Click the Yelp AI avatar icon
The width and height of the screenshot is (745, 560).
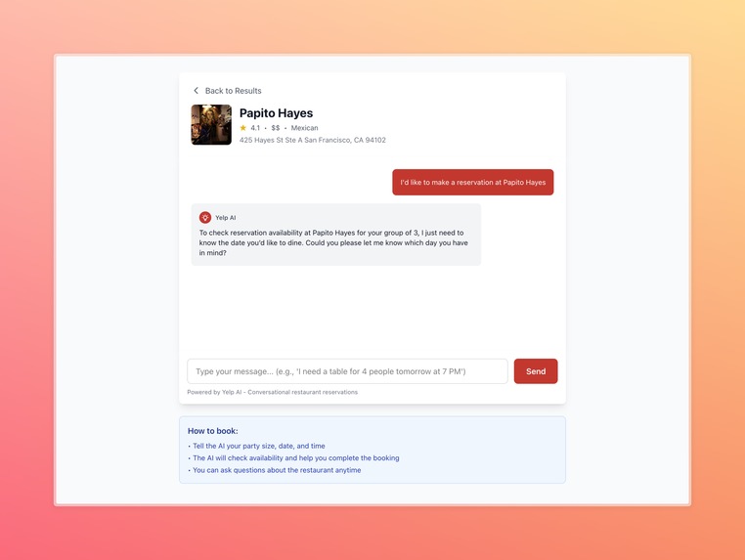[x=205, y=218]
